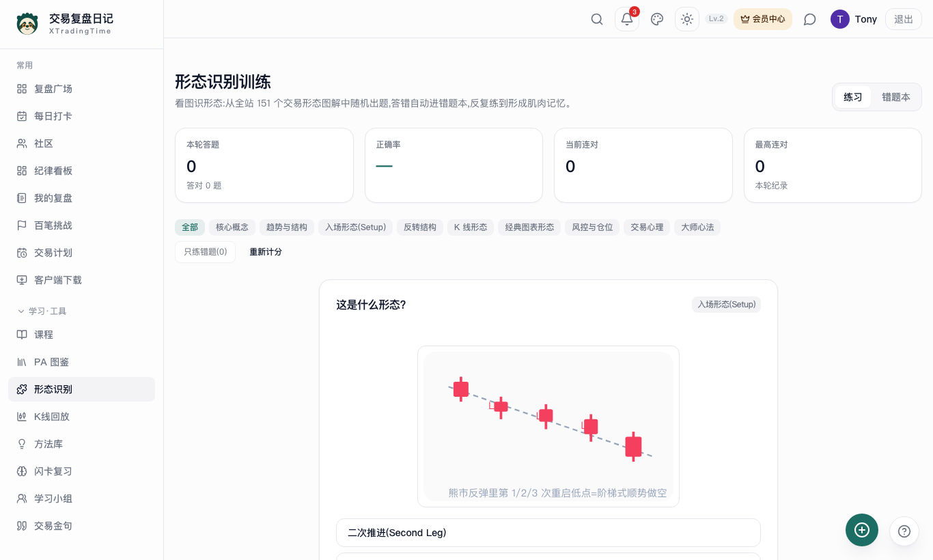Screen dimensions: 933x560
Task: Open the color palette theme icon
Action: coord(657,19)
